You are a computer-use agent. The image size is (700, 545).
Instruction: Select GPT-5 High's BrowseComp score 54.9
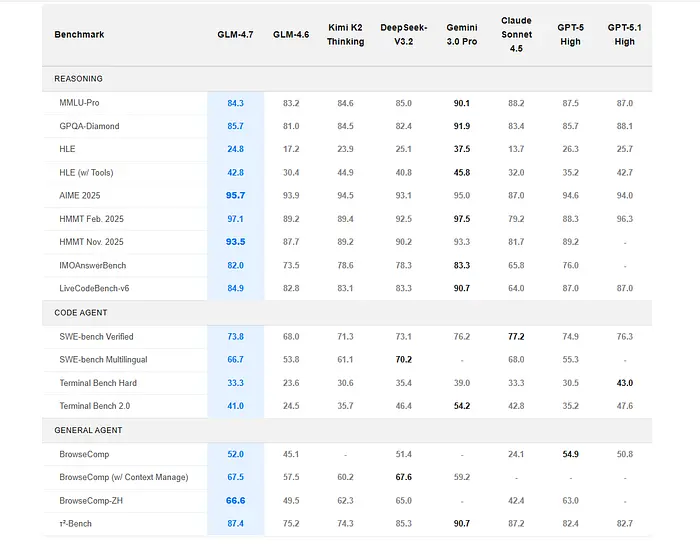570,454
